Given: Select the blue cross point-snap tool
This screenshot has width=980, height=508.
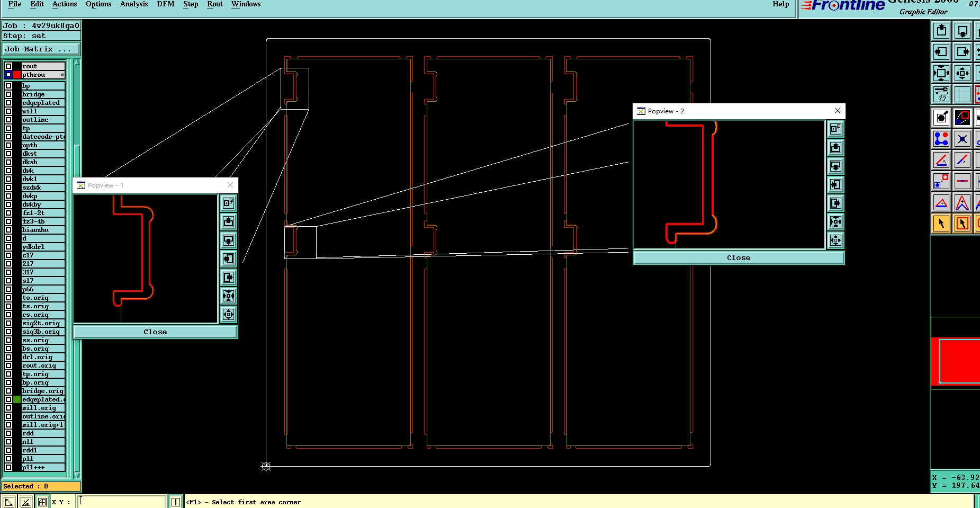Looking at the screenshot, I should coord(963,139).
